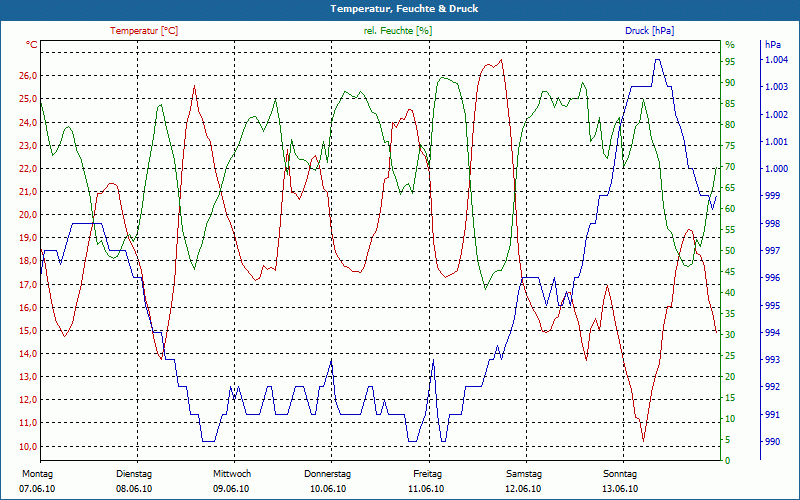Click the '19,0' temperature axis value

point(28,238)
